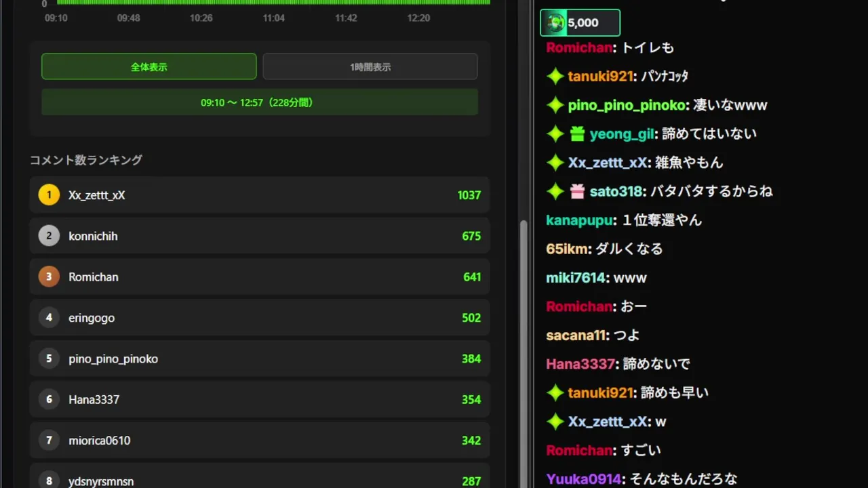Click the star badge beside 雑魚やもん message

tap(555, 163)
